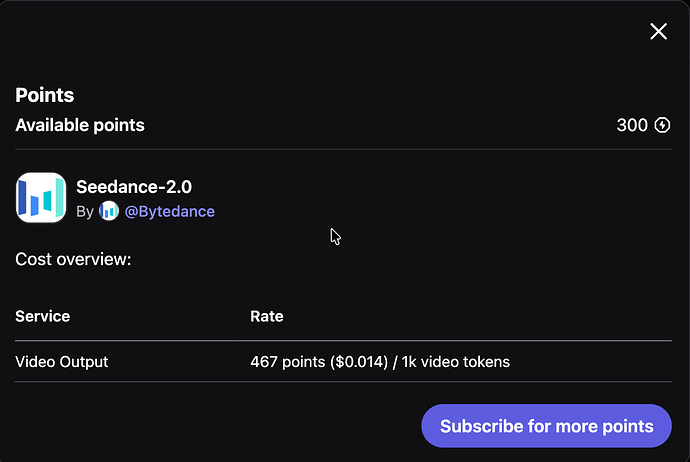690x462 pixels.
Task: Click the 467 points rate cell
Action: point(380,362)
